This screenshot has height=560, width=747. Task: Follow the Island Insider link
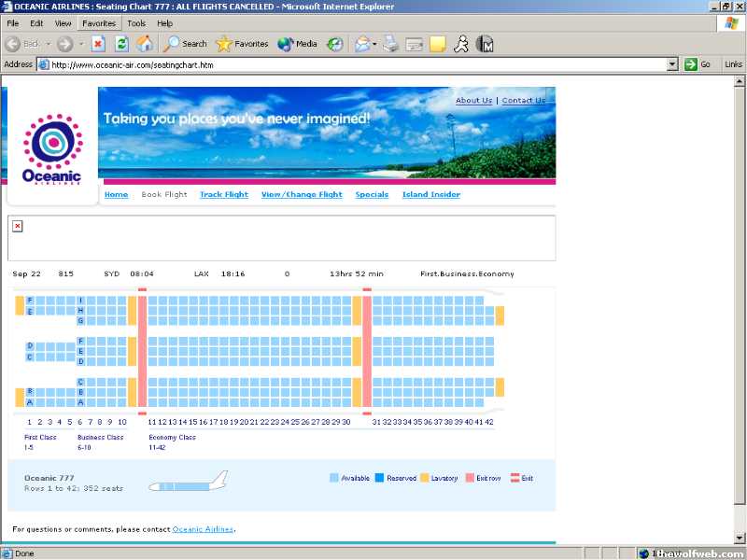click(430, 195)
